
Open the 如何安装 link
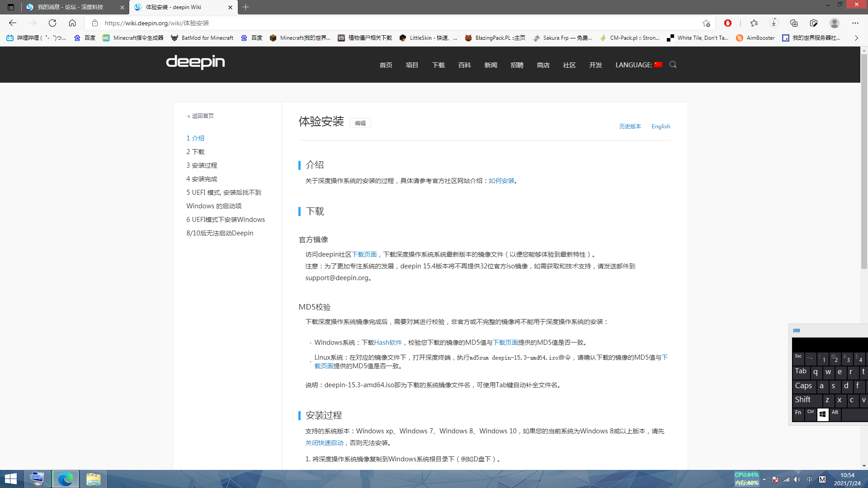pos(501,181)
